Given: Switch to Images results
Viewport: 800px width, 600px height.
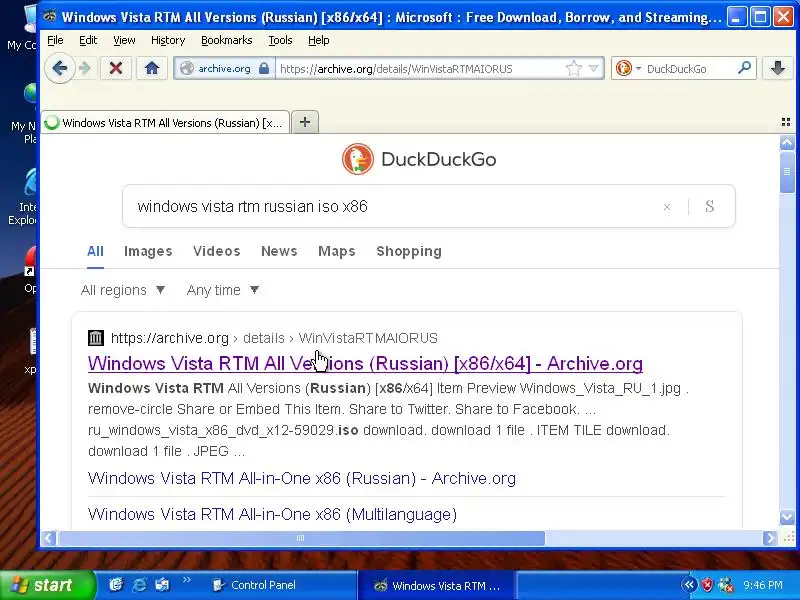Looking at the screenshot, I should coord(148,251).
